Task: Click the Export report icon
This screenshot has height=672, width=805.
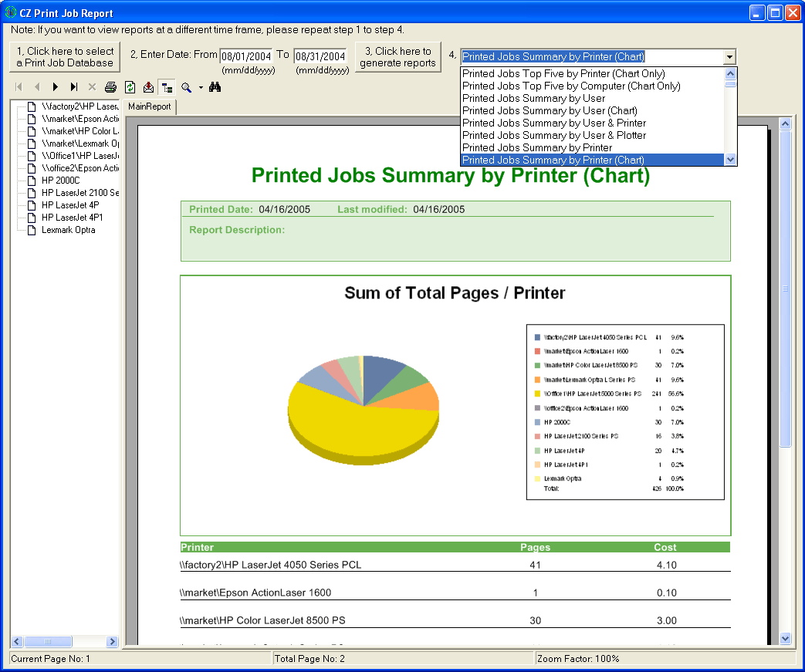Action: point(148,87)
